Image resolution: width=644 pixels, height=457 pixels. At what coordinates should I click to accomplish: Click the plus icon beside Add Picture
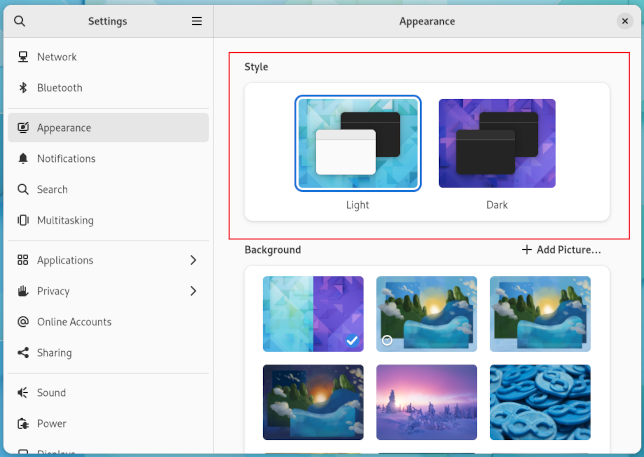click(527, 250)
